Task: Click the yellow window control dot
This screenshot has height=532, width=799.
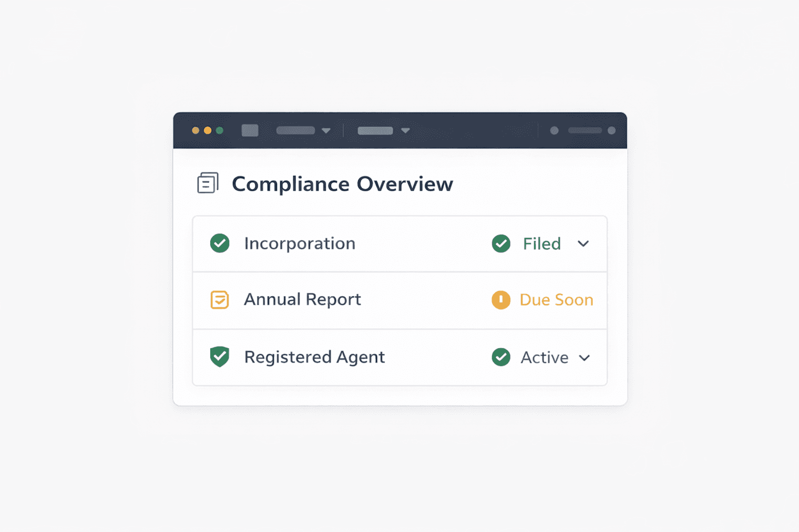Action: coord(208,130)
